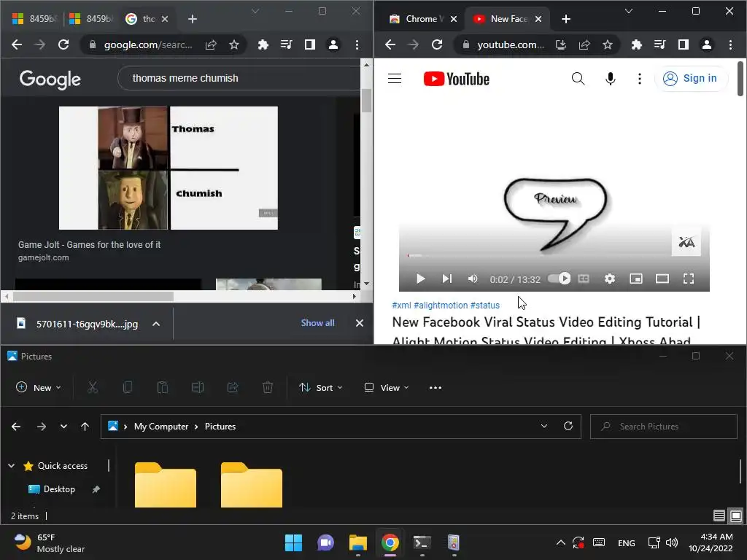This screenshot has width=747, height=560.
Task: Open the View dropdown in File Explorer
Action: click(x=387, y=388)
